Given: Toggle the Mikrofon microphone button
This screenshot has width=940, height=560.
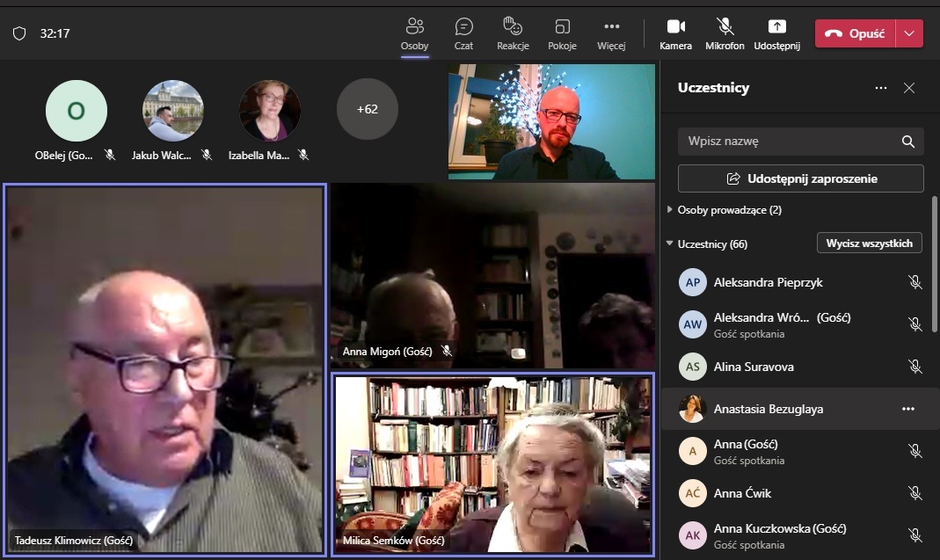Looking at the screenshot, I should click(x=725, y=34).
